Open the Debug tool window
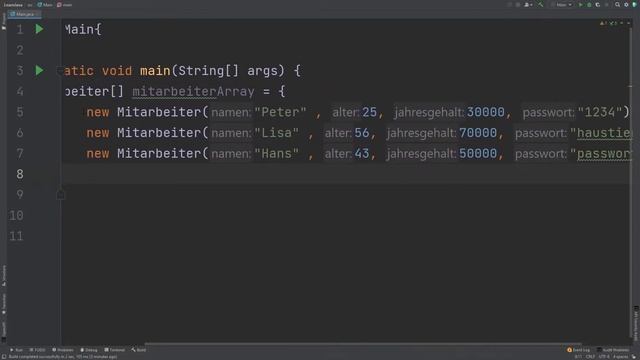This screenshot has height=360, width=640. point(89,350)
